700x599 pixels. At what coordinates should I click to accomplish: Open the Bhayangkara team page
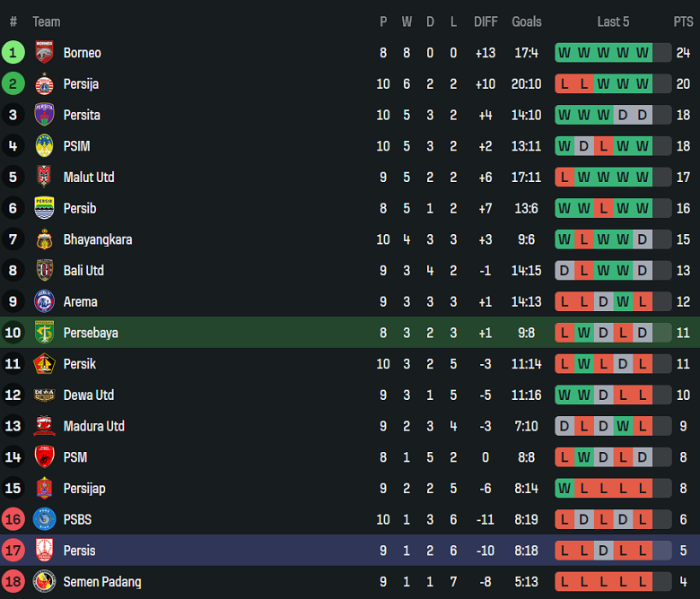tap(97, 239)
